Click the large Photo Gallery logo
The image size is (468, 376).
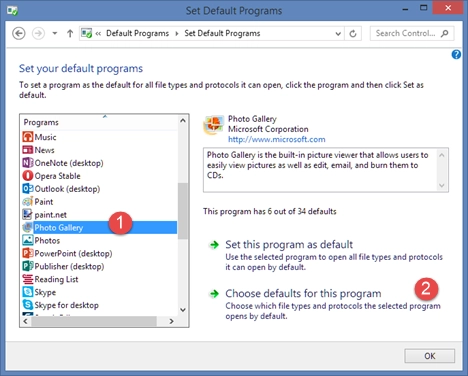tap(213, 126)
